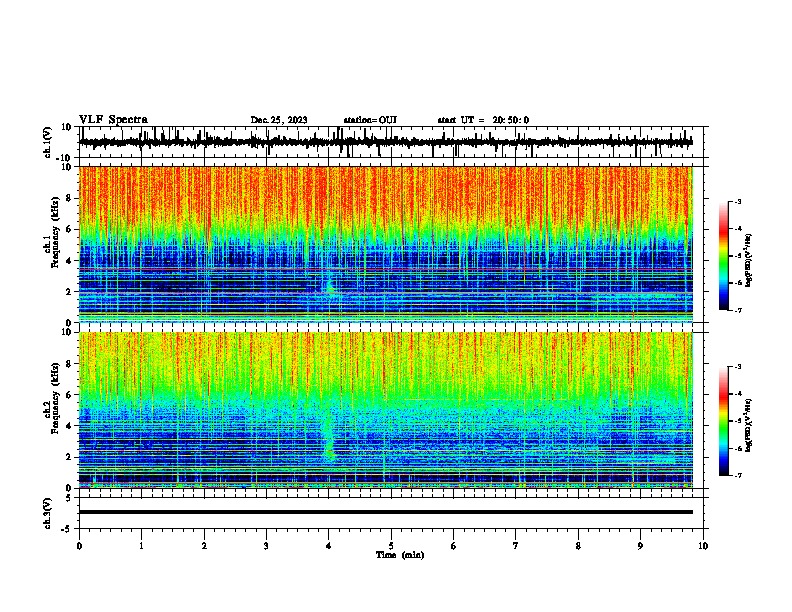Click the "start UT = 20:50: 0" text

click(483, 120)
